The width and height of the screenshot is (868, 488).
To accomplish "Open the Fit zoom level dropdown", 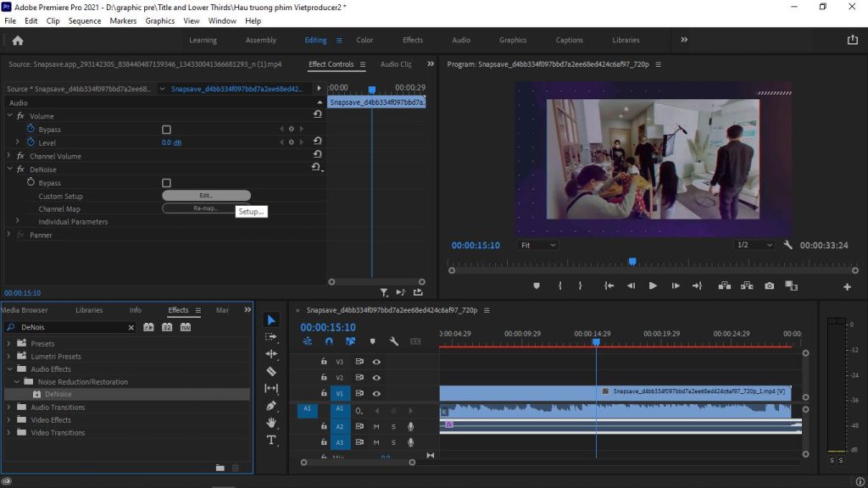I will (x=538, y=245).
